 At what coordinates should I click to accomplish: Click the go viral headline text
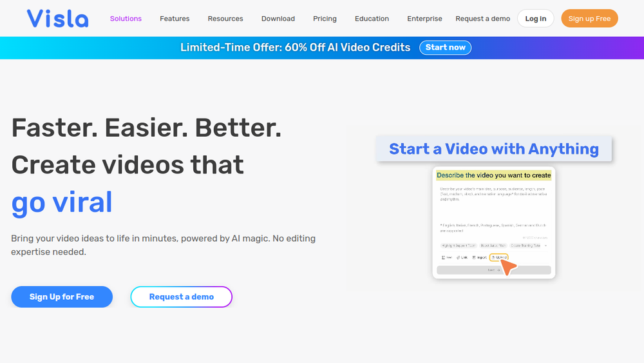[62, 202]
